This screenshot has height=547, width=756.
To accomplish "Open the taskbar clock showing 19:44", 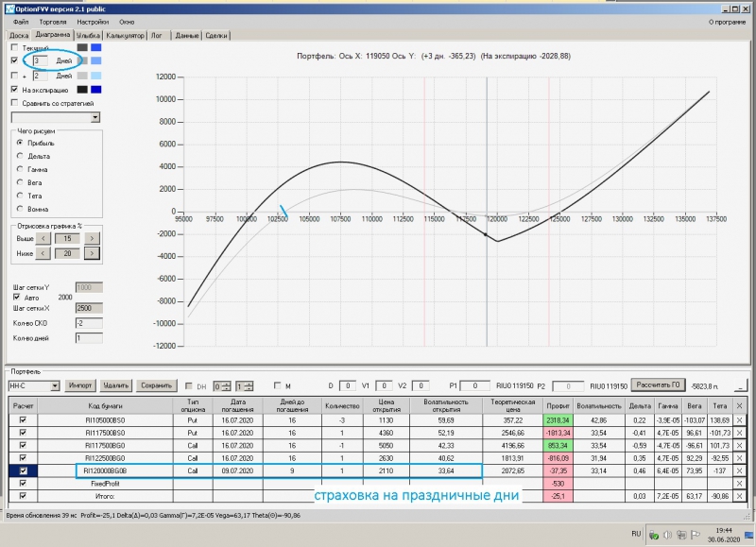I will click(724, 535).
